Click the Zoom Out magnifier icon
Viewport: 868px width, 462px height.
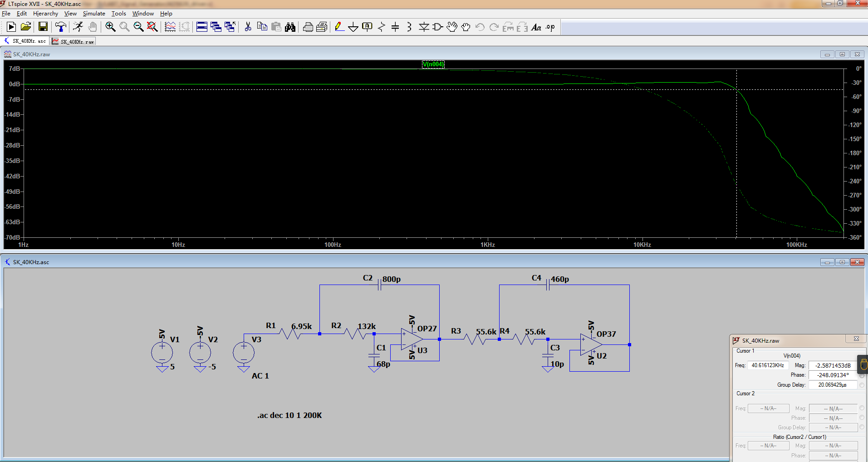[138, 27]
